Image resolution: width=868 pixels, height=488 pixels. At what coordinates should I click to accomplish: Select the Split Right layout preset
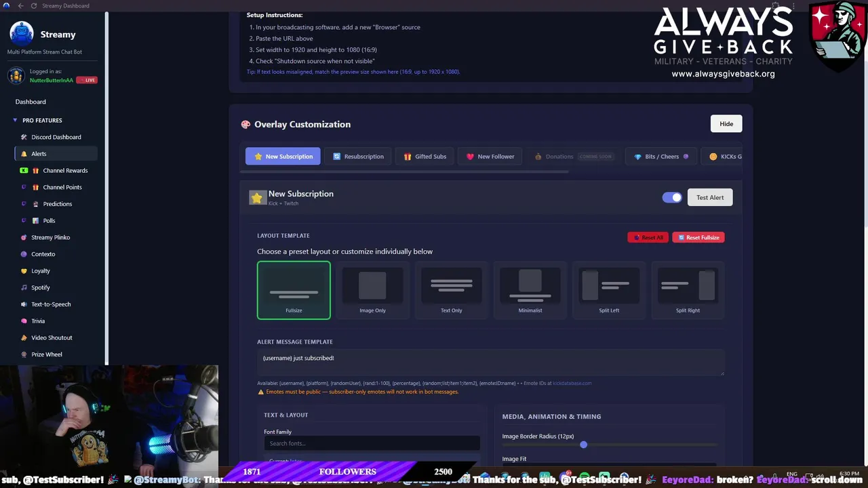click(x=688, y=290)
